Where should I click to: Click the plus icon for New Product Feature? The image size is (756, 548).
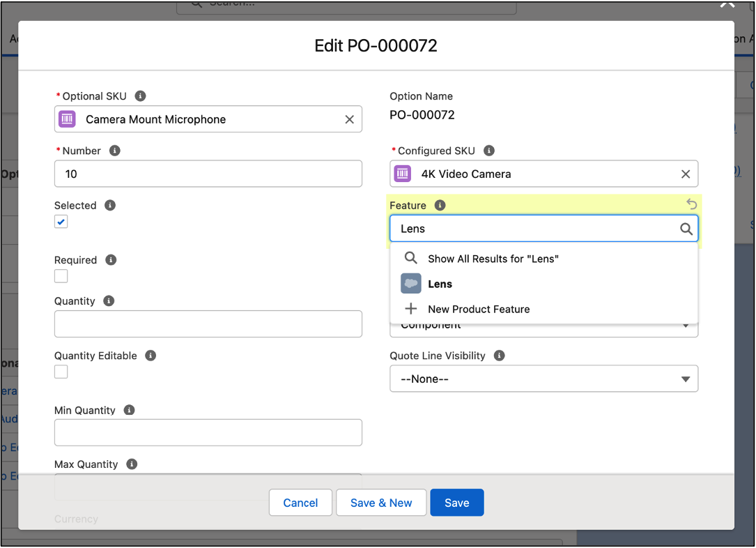[x=410, y=309]
